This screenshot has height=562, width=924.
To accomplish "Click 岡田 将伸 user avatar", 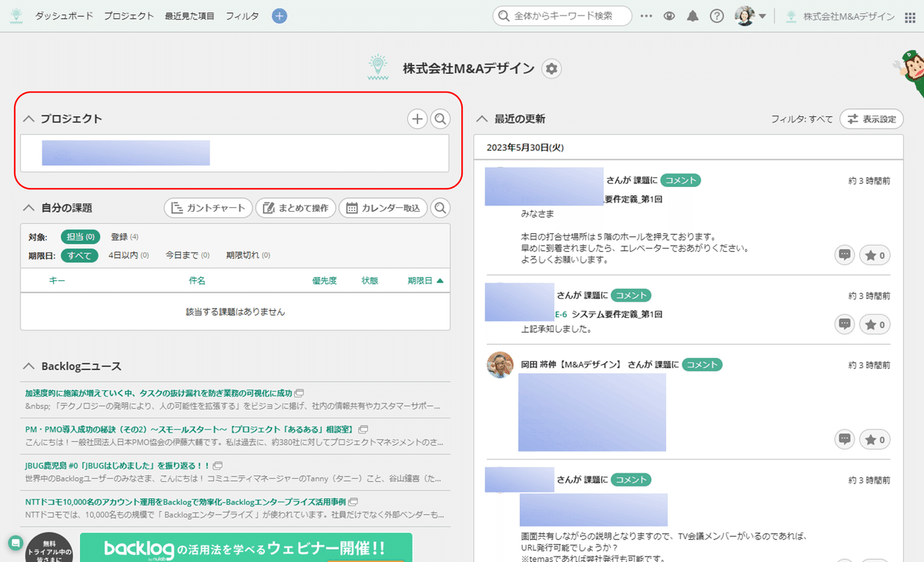I will point(500,365).
